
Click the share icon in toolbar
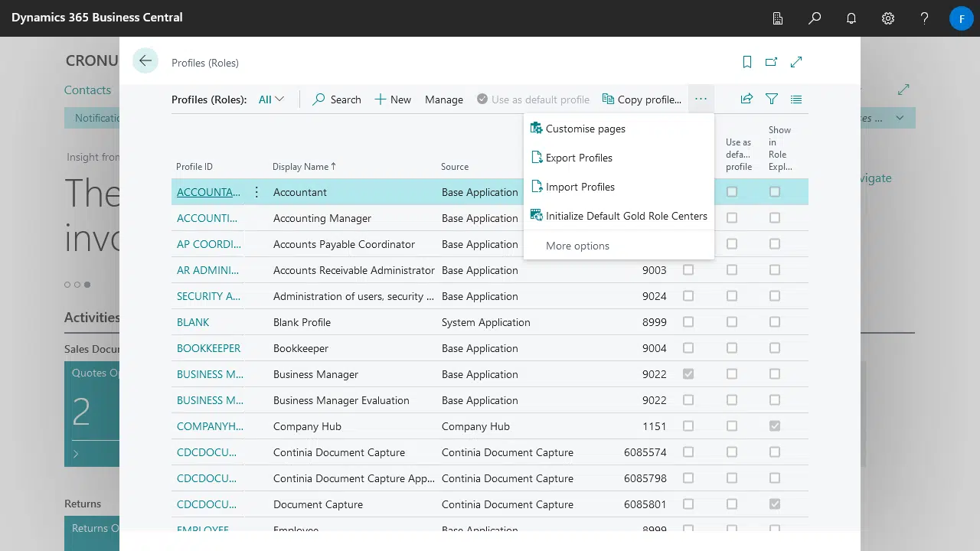746,99
